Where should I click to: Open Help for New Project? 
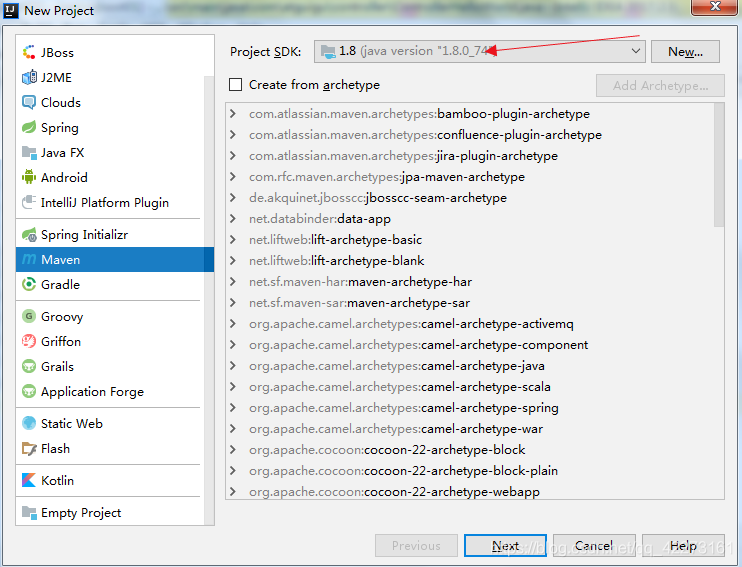click(x=683, y=546)
